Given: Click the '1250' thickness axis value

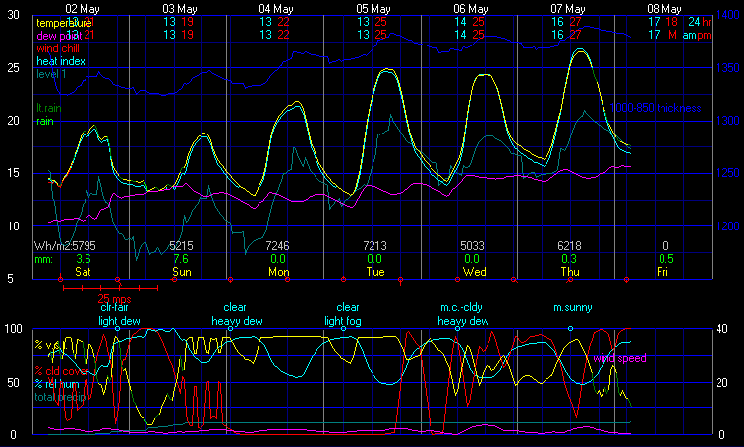Looking at the screenshot, I should tap(728, 173).
